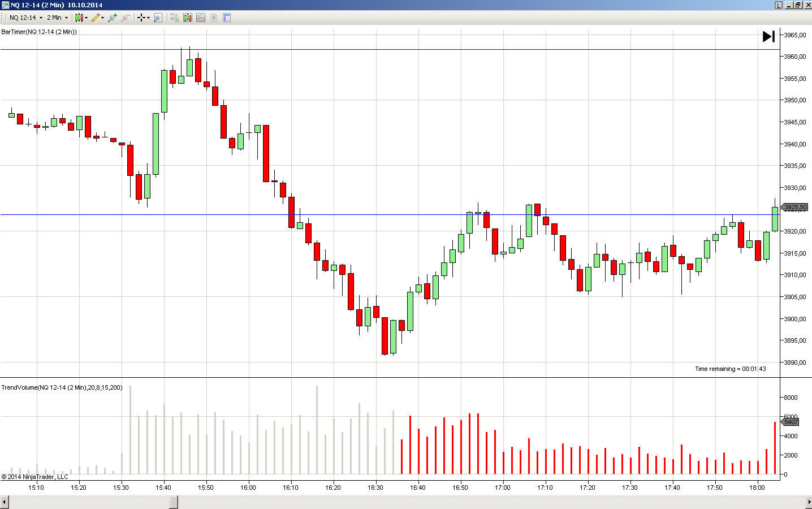The width and height of the screenshot is (812, 509).
Task: Zoom out with the minus magnifier
Action: (x=126, y=18)
